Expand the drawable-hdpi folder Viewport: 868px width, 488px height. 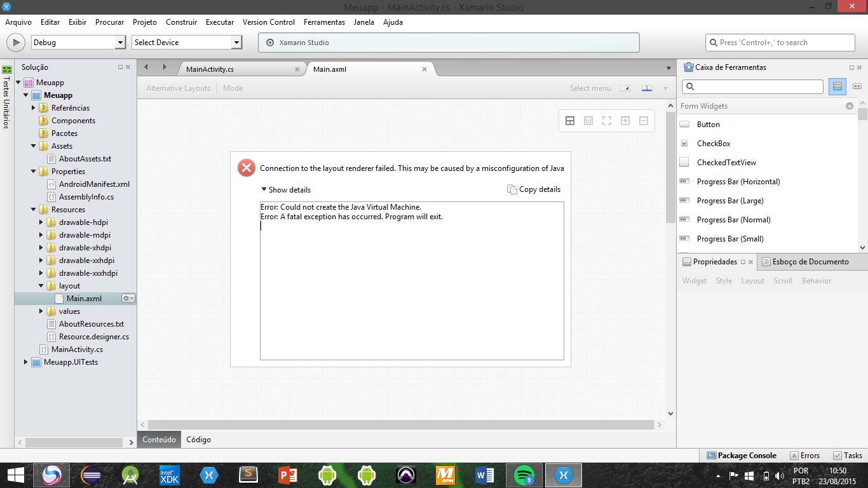click(x=41, y=222)
